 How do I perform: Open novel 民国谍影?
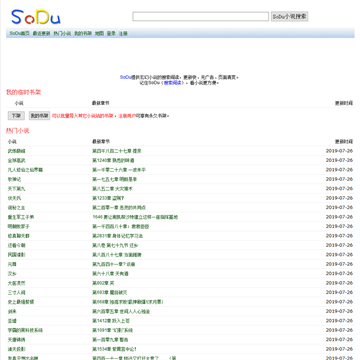(x=17, y=255)
